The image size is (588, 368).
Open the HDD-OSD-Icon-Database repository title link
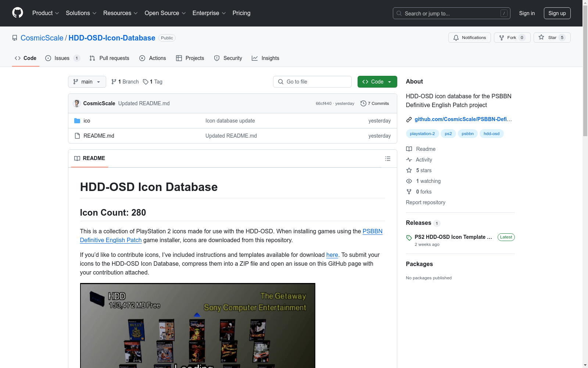pyautogui.click(x=112, y=38)
